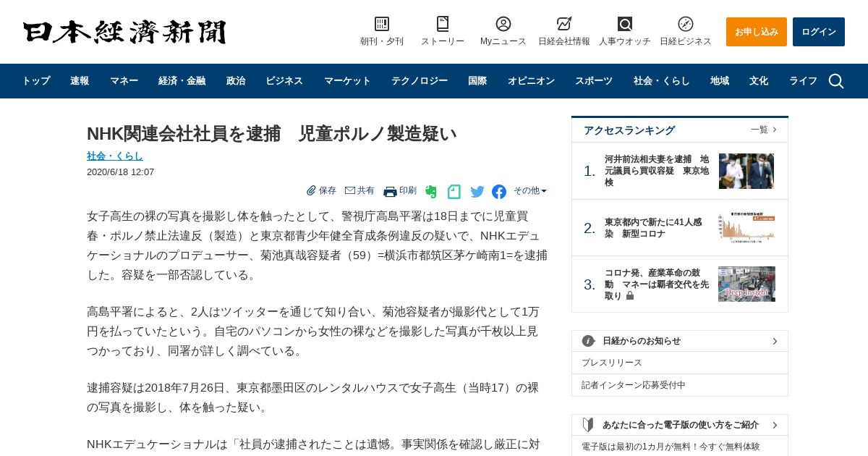Expand the その他 share dropdown

point(530,191)
